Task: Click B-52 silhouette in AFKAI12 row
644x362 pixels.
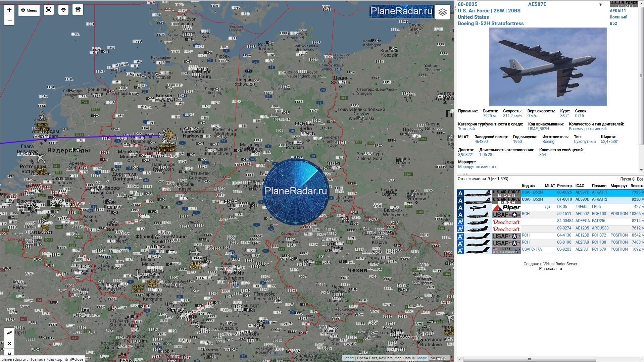Action: point(478,200)
